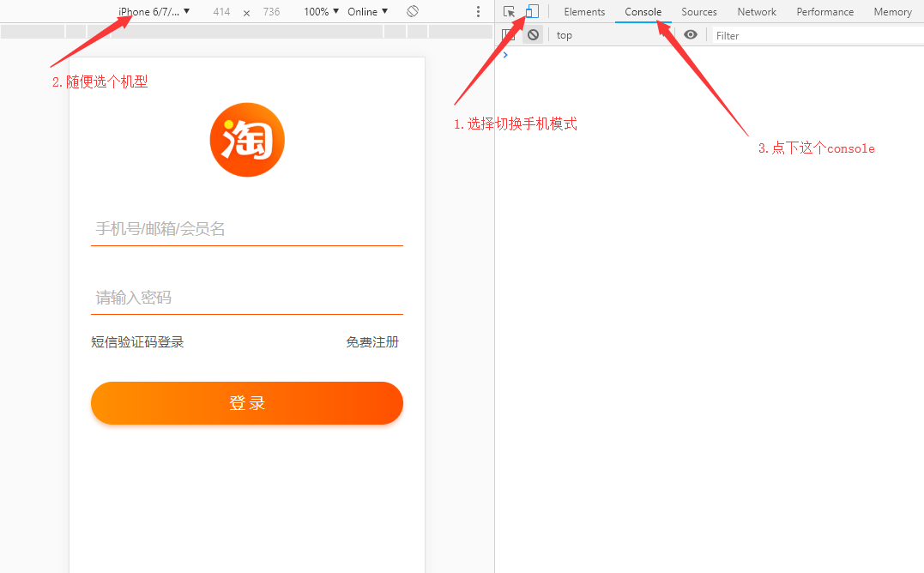Switch to the Elements tab
Screen dimensions: 924x573
click(584, 12)
